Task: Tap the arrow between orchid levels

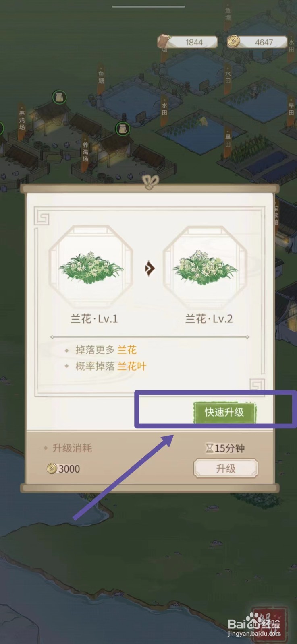Action: tap(150, 268)
